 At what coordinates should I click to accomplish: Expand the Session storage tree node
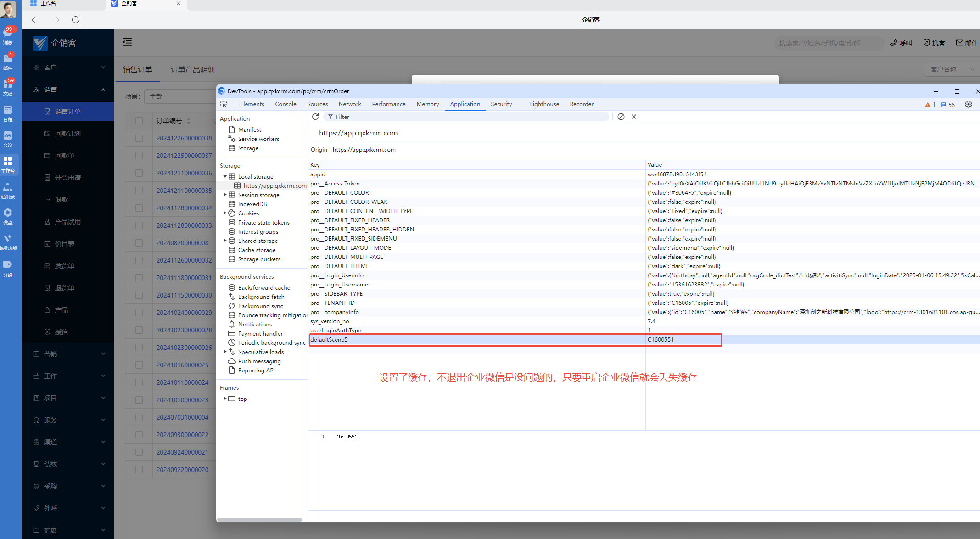point(225,195)
